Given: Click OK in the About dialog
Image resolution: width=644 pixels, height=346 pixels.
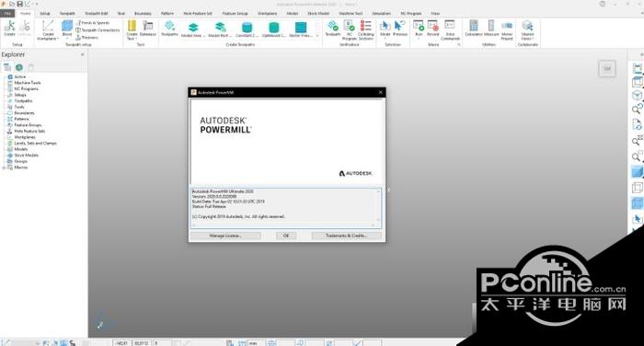Looking at the screenshot, I should coord(286,236).
